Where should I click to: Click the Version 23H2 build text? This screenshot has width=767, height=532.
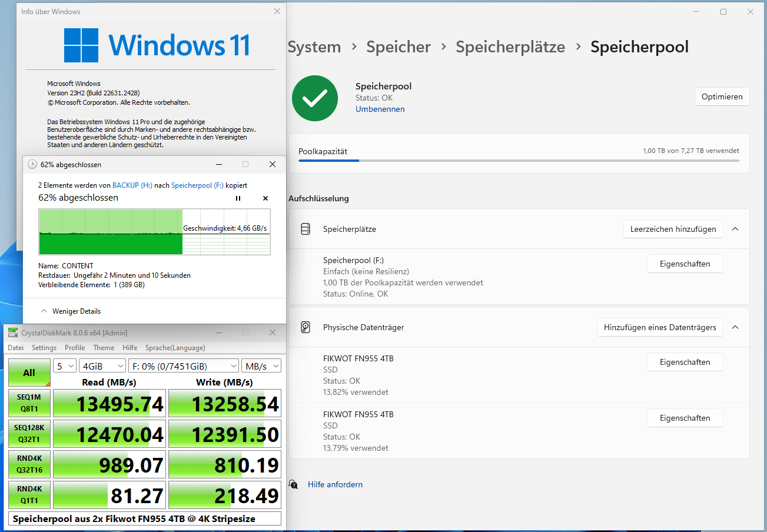pyautogui.click(x=93, y=93)
